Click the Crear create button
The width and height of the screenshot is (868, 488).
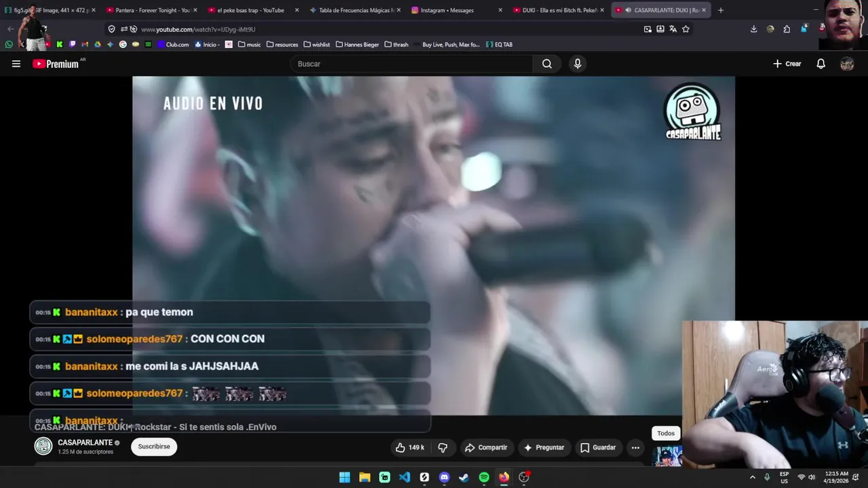coord(787,64)
